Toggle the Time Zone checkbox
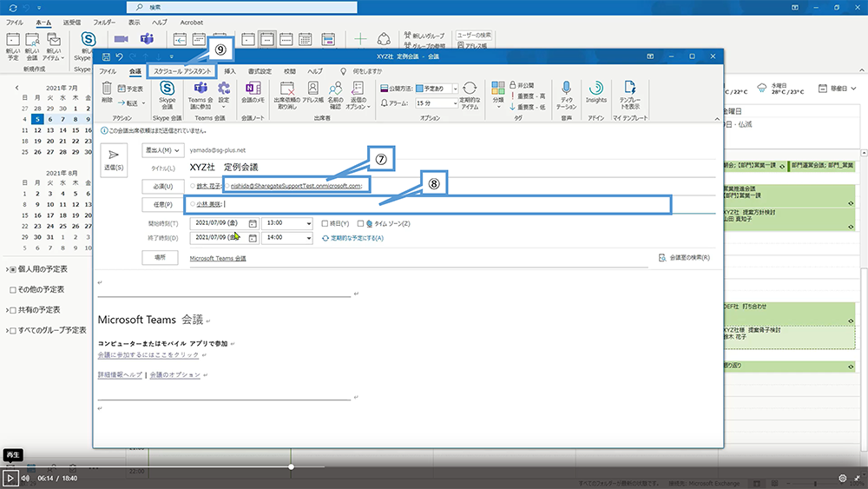Screen dimensions: 868x489 (360, 224)
